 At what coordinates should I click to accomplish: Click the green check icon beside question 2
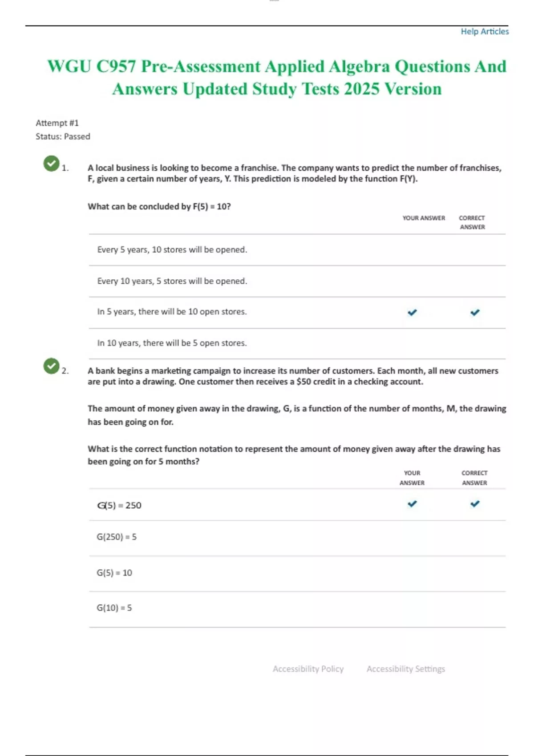pyautogui.click(x=52, y=366)
